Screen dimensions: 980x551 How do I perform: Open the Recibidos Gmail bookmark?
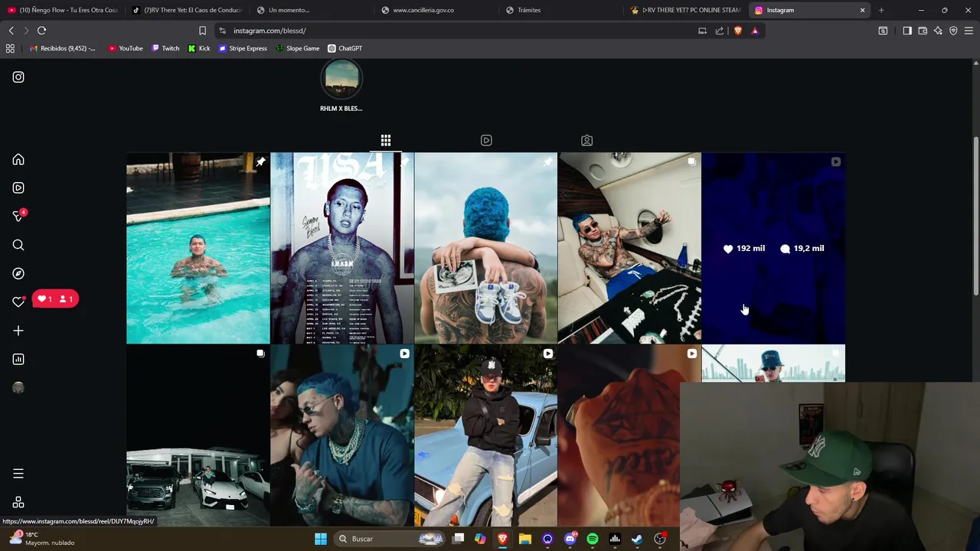(63, 48)
